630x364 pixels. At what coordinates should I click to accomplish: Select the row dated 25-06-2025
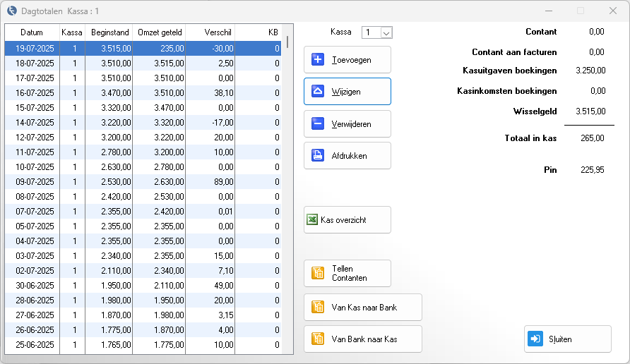tap(143, 345)
